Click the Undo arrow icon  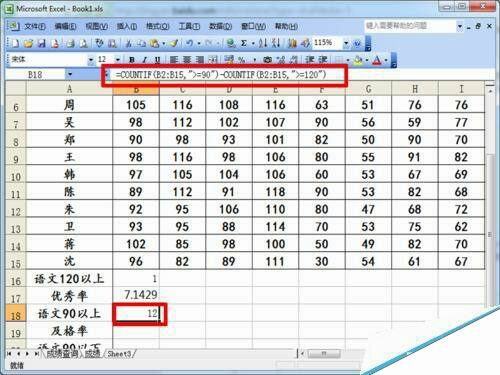(x=189, y=43)
